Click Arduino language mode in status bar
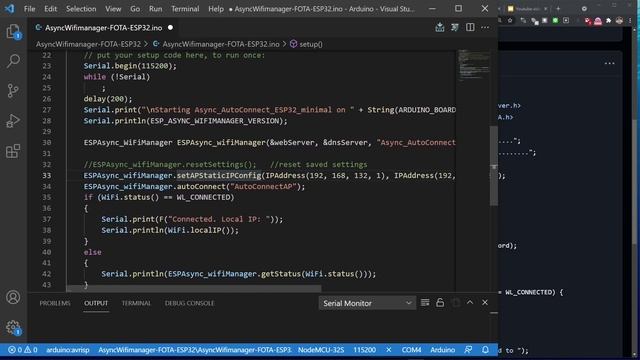 pyautogui.click(x=442, y=350)
